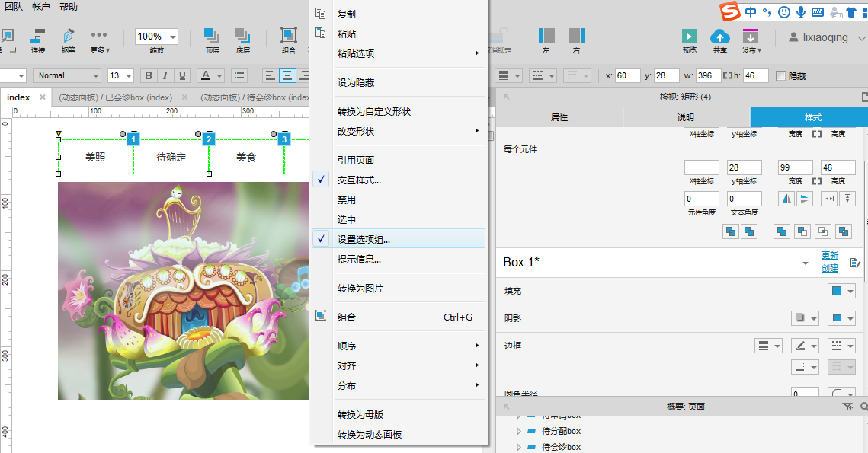Click the horizontal flip icon
The image size is (868, 453).
(786, 199)
